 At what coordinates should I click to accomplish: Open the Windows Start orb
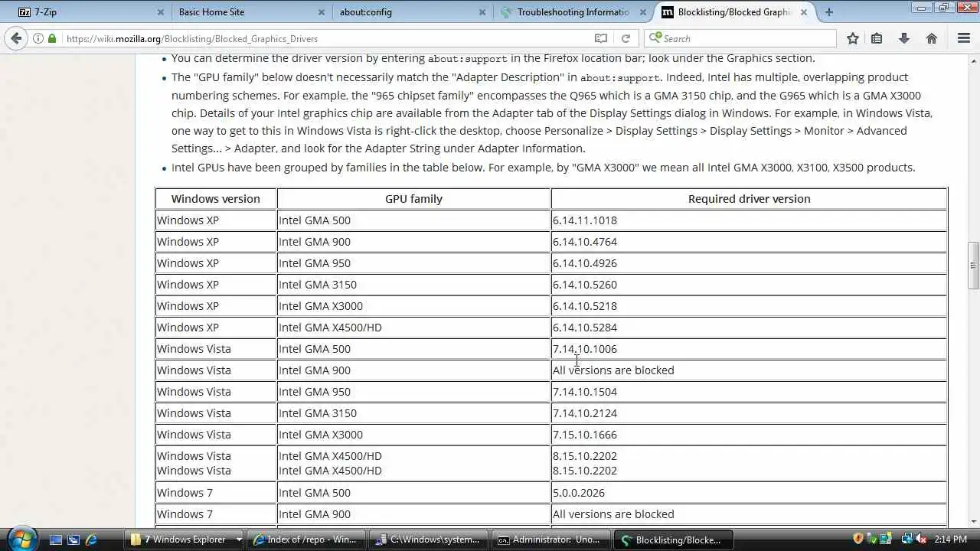click(21, 538)
